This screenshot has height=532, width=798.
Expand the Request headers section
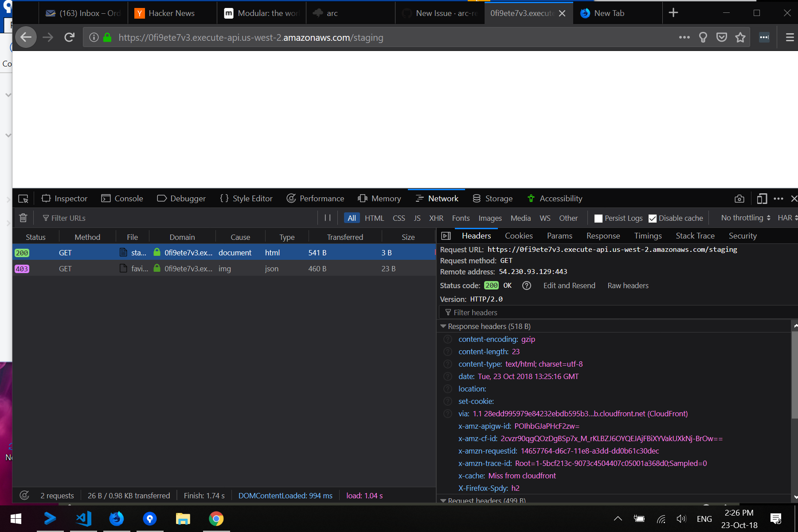click(x=443, y=500)
